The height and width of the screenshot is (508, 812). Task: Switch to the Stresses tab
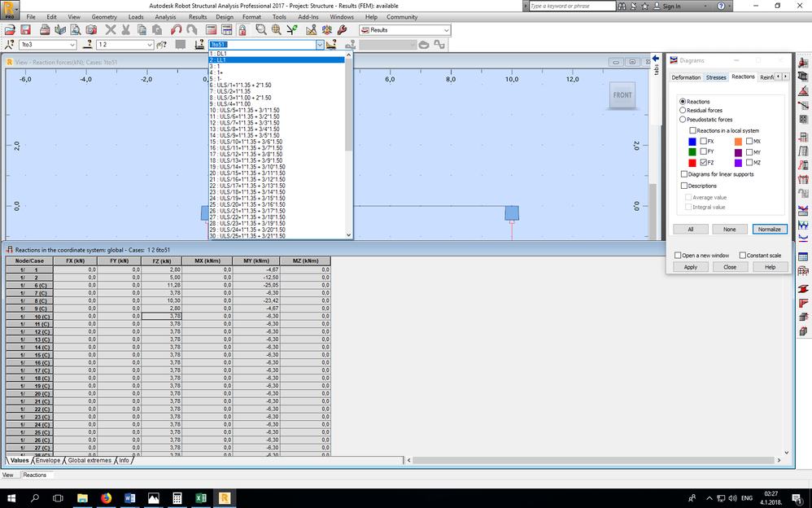716,77
